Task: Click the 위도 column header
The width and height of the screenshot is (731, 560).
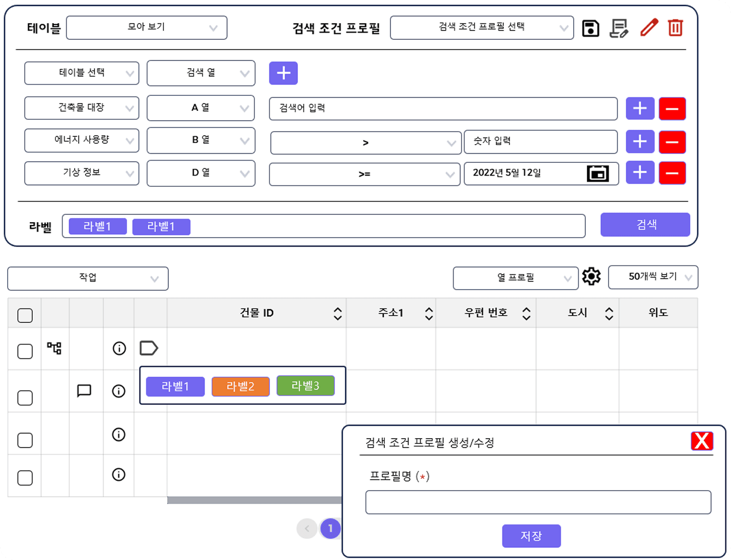Action: (658, 313)
